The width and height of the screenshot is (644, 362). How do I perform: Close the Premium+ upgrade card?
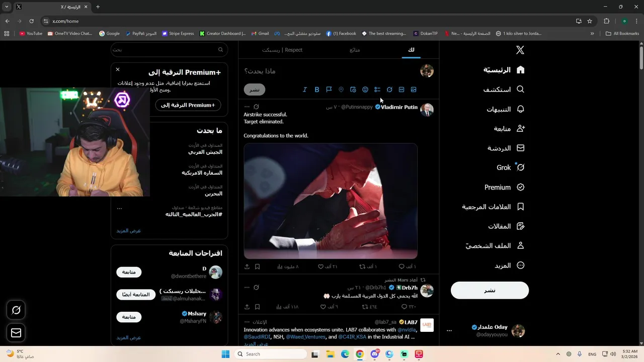pos(118,69)
